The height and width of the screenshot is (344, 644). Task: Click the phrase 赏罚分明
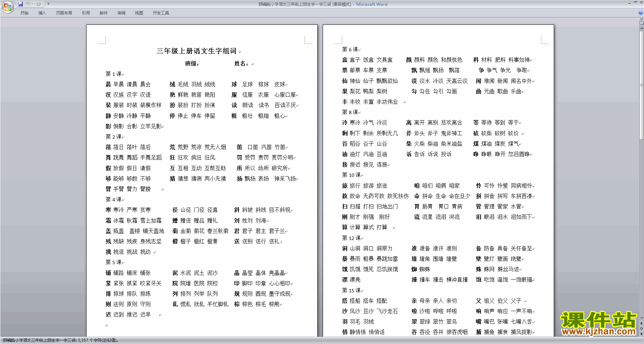pos(282,158)
